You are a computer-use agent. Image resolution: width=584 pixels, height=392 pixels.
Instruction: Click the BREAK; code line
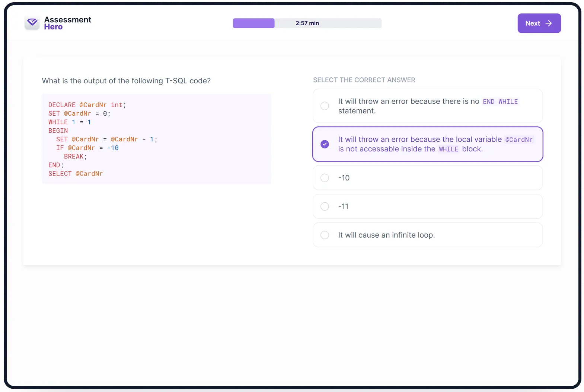point(76,156)
